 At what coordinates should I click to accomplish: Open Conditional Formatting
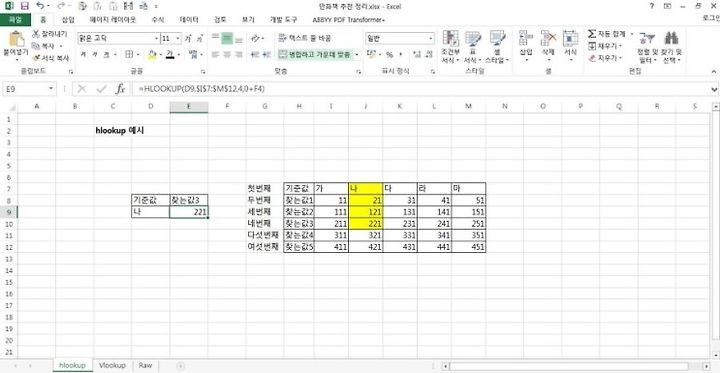(x=450, y=46)
